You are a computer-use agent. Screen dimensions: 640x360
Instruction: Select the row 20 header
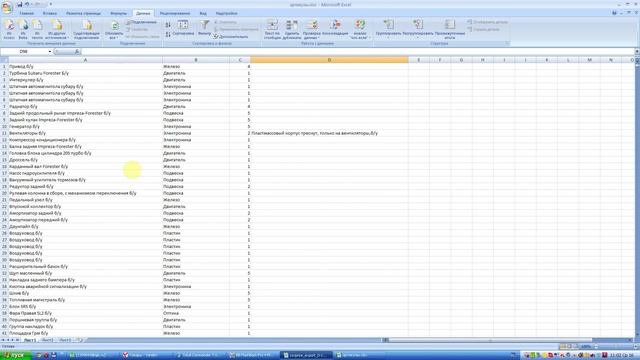tap(4, 193)
